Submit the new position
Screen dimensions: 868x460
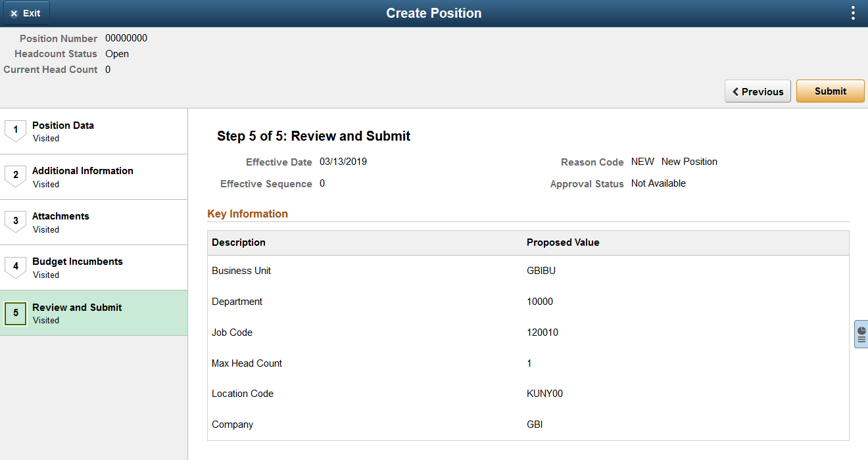pyautogui.click(x=831, y=91)
